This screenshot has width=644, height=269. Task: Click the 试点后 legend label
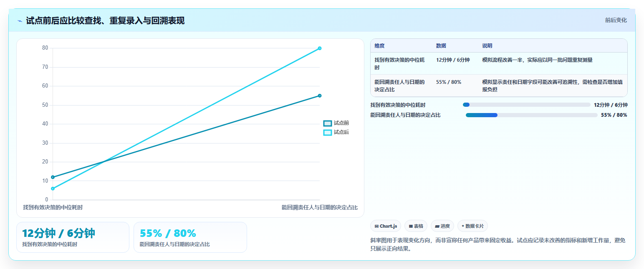pyautogui.click(x=341, y=133)
